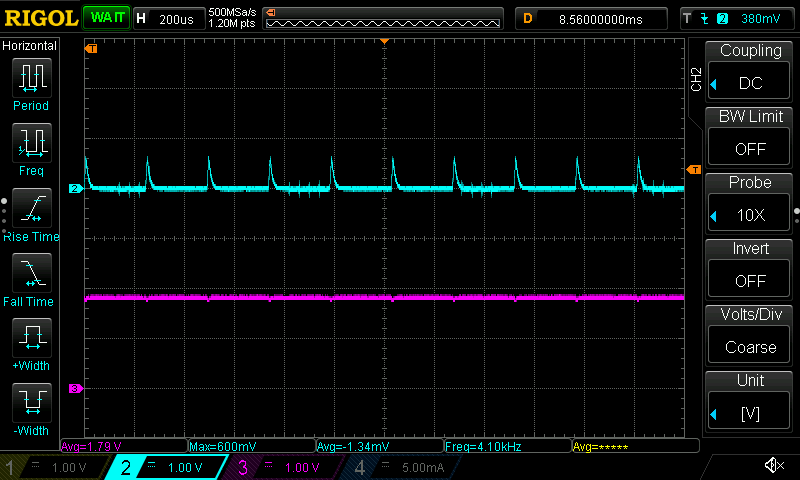
Task: Select channel 4 label at bottom
Action: (360, 467)
